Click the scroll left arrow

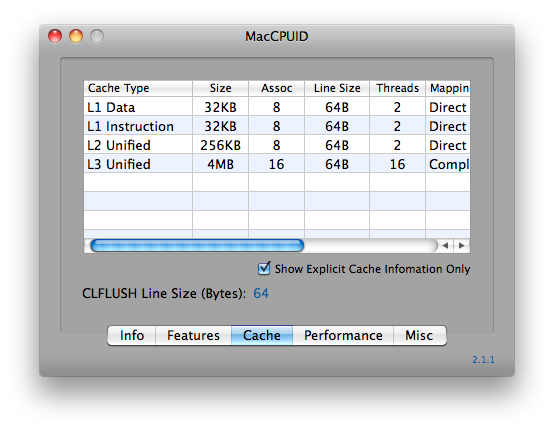446,245
